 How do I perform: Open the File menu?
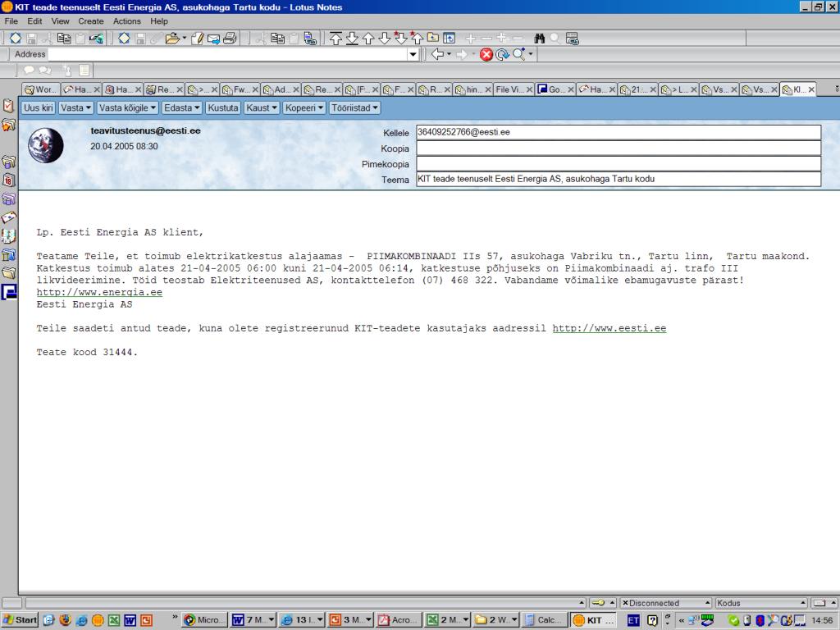pos(11,21)
